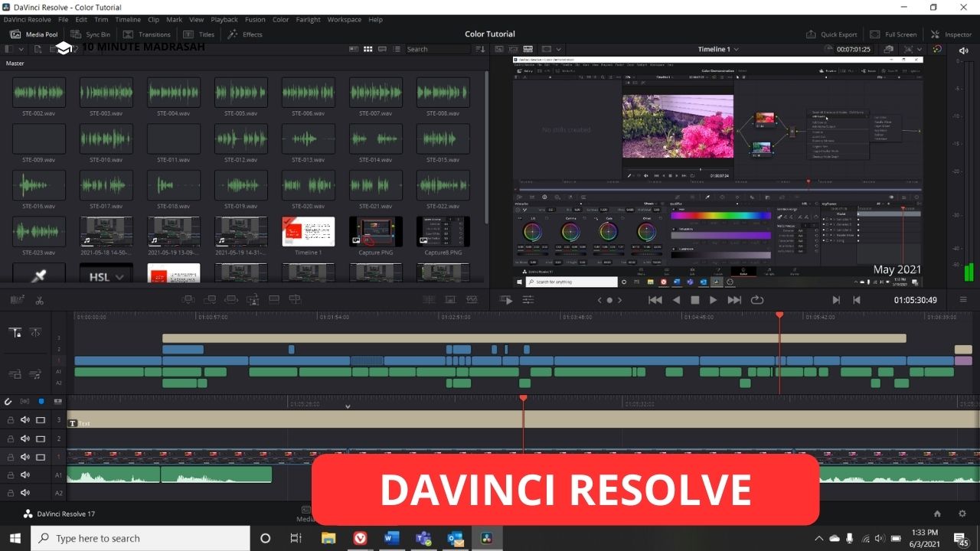
Task: Switch media pool to list view
Action: [x=397, y=49]
